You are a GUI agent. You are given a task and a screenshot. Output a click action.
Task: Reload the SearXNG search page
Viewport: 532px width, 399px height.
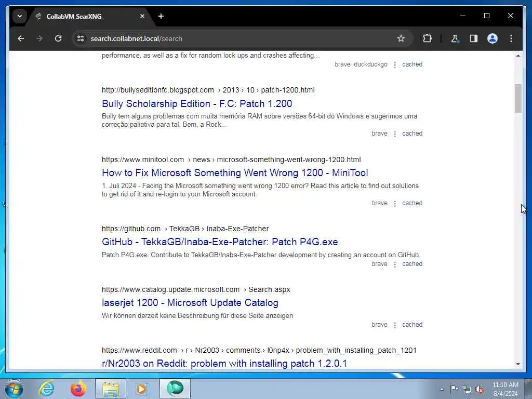point(58,38)
